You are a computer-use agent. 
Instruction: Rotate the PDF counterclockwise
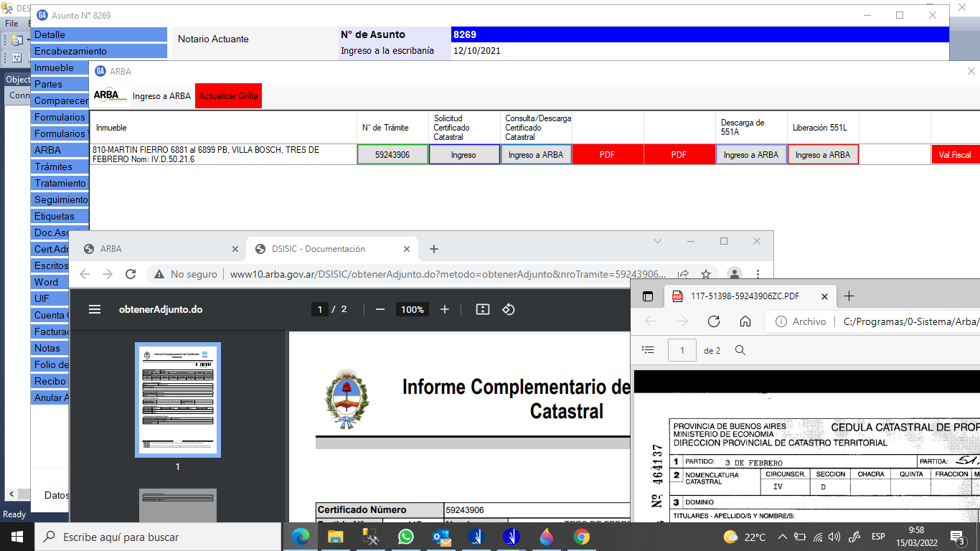pos(508,309)
